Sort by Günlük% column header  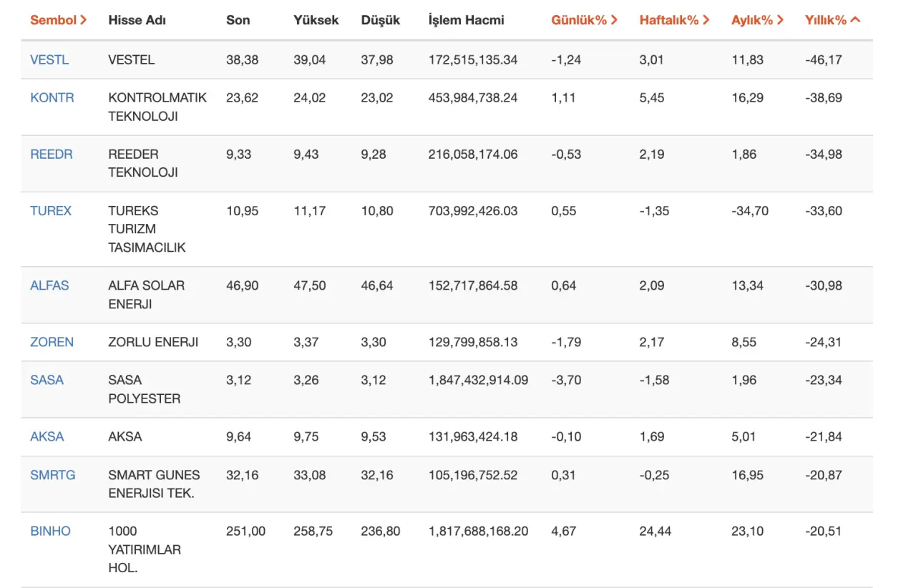point(584,20)
